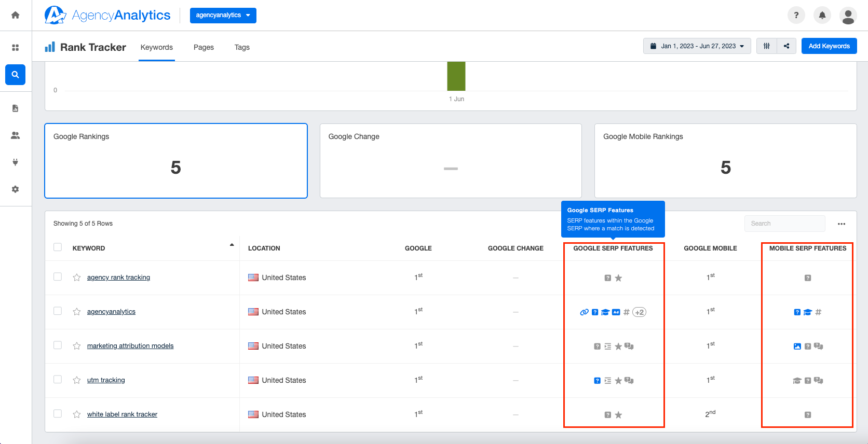
Task: Sort by the Google Mobile column header
Action: 710,248
